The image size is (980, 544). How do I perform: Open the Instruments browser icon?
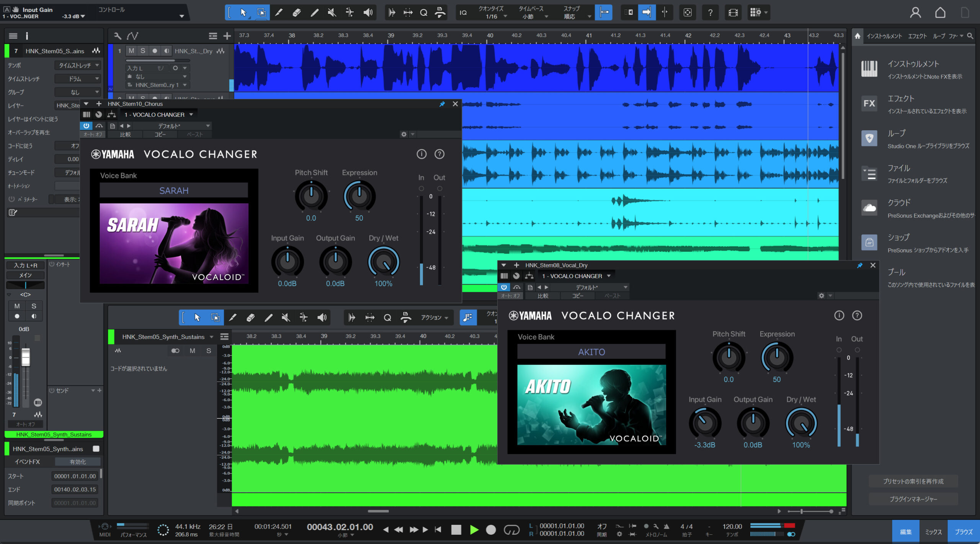coord(869,69)
